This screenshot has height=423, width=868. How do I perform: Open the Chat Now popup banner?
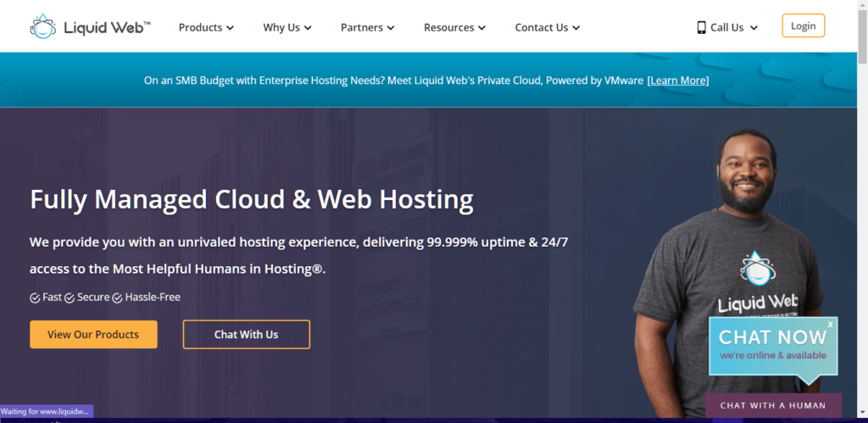point(773,346)
